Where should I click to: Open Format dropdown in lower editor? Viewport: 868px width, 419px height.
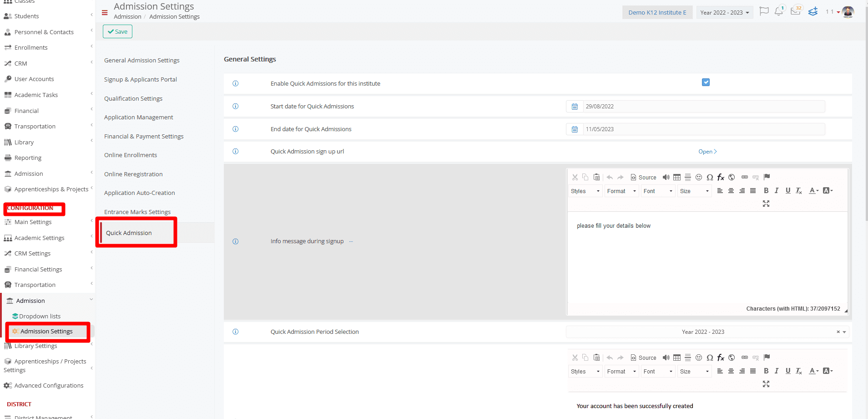pyautogui.click(x=622, y=372)
